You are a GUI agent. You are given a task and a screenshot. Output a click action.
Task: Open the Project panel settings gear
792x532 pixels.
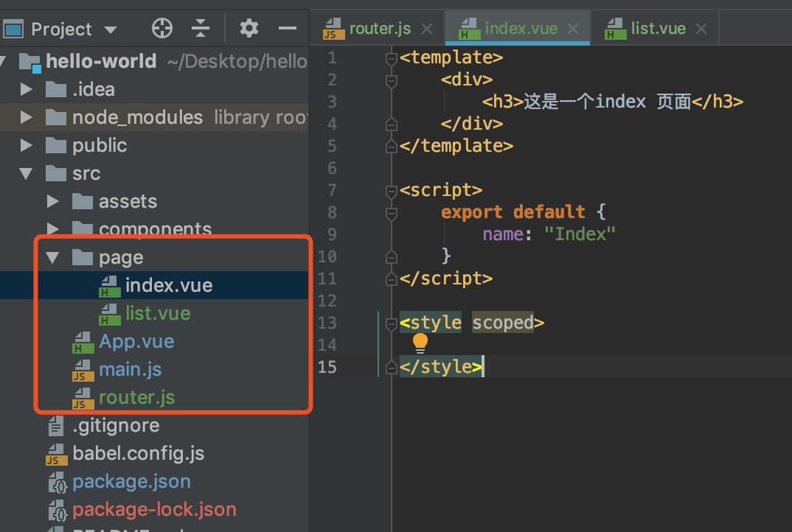tap(249, 28)
